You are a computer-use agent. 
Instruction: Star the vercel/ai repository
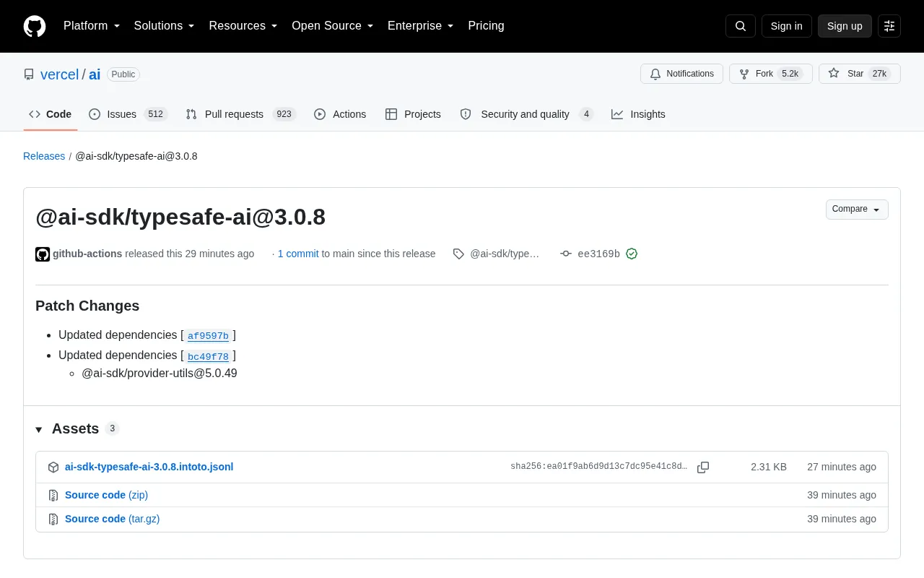click(x=859, y=74)
